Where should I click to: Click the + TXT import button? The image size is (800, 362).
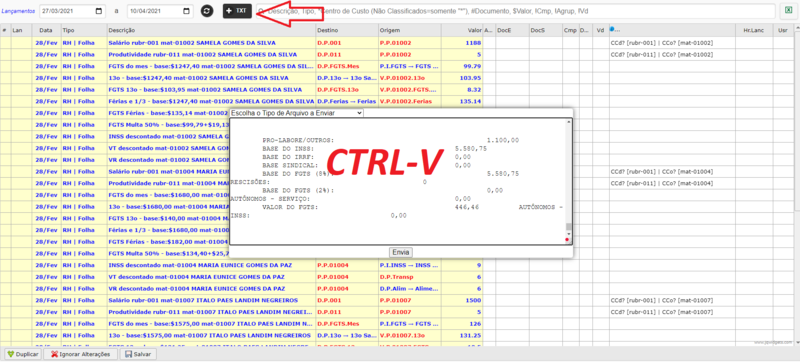click(x=237, y=11)
